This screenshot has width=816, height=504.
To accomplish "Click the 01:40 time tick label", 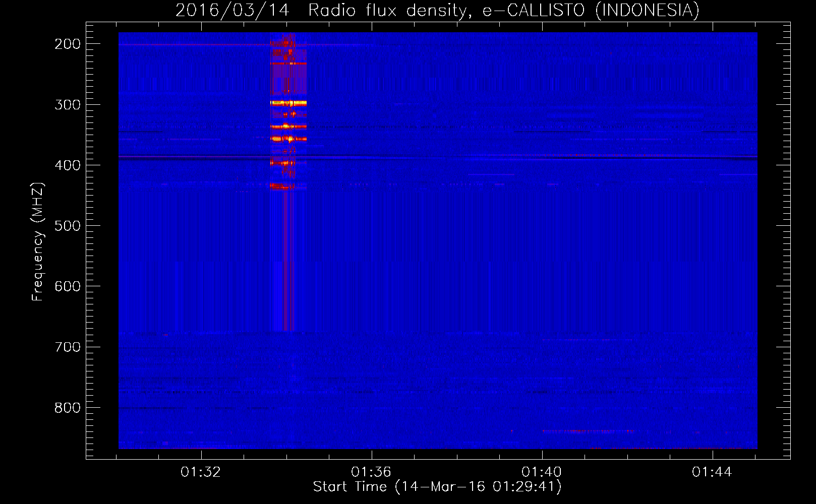I will coord(542,472).
